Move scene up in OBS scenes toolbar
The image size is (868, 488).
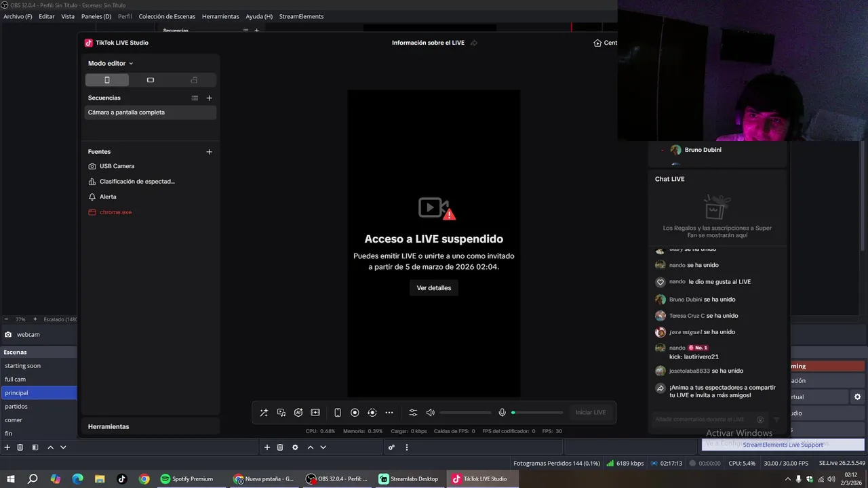50,447
